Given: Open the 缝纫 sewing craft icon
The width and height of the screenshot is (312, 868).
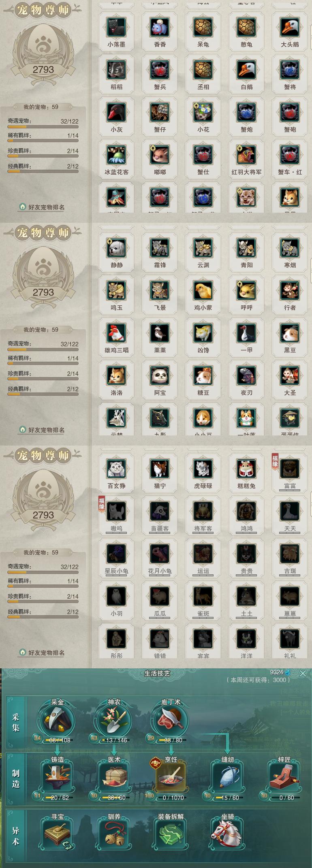Looking at the screenshot, I should click(227, 776).
